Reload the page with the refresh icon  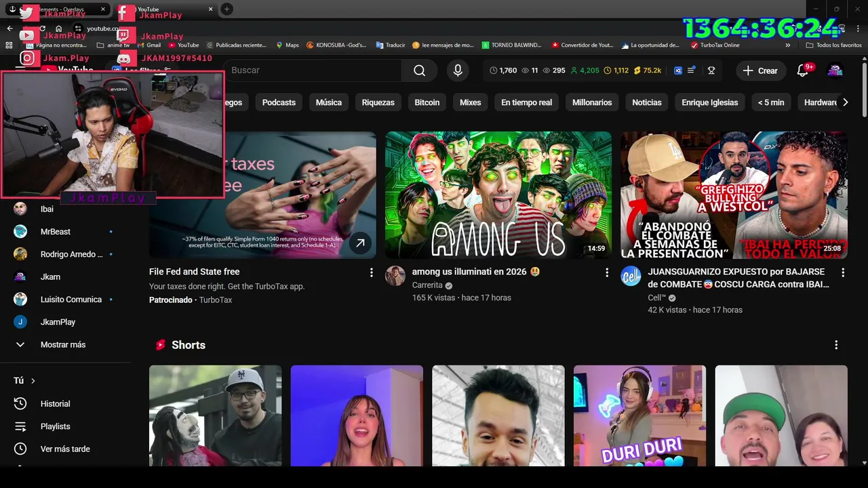coord(43,28)
